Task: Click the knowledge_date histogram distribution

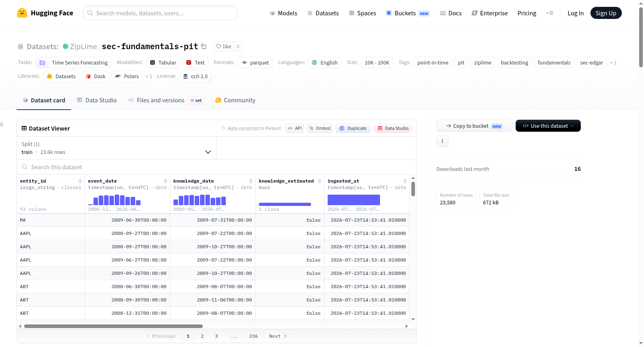Action: pyautogui.click(x=200, y=200)
